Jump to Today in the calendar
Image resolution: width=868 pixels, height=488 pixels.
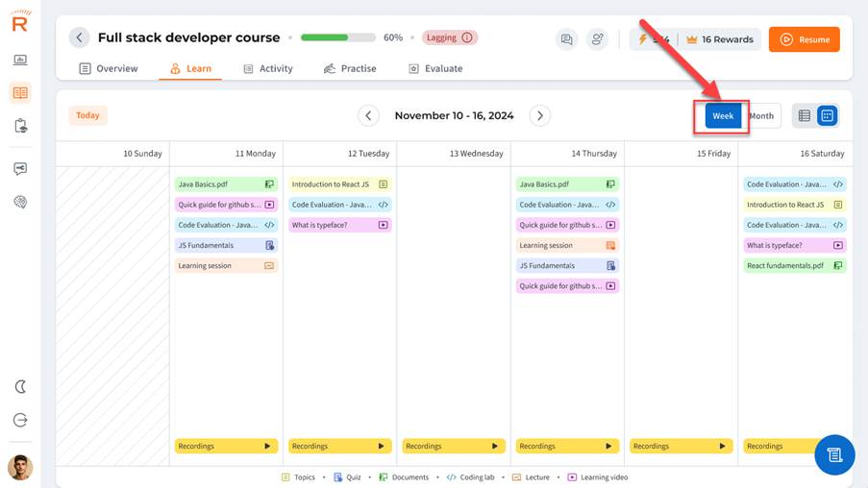pyautogui.click(x=87, y=115)
